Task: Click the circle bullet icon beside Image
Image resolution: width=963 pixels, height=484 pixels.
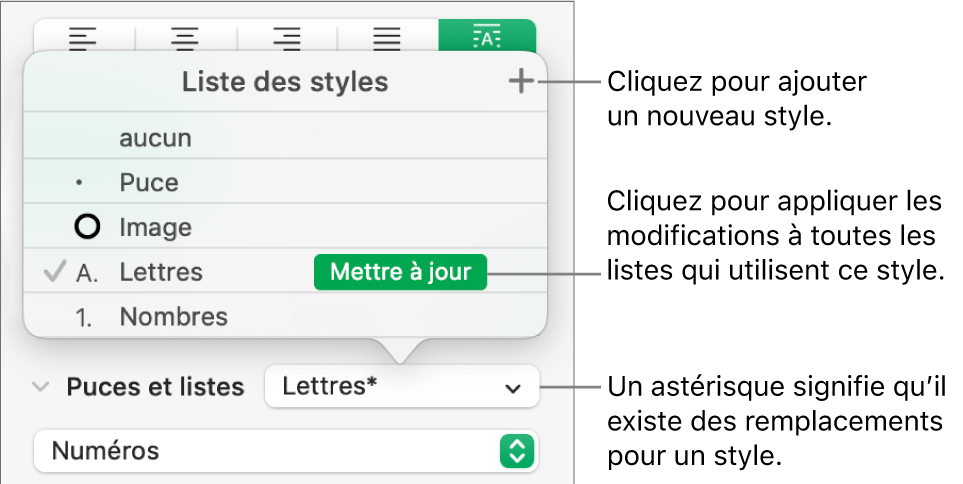Action: (x=88, y=227)
